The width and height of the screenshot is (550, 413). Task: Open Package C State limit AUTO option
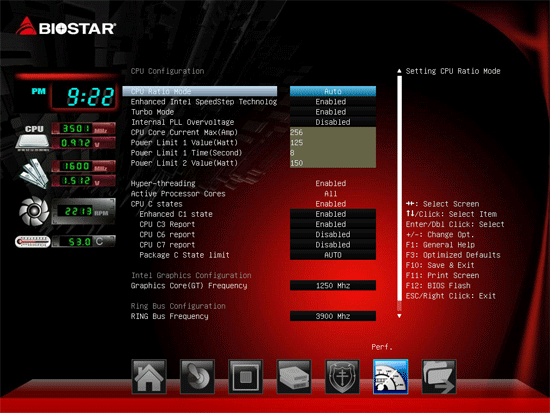[333, 255]
